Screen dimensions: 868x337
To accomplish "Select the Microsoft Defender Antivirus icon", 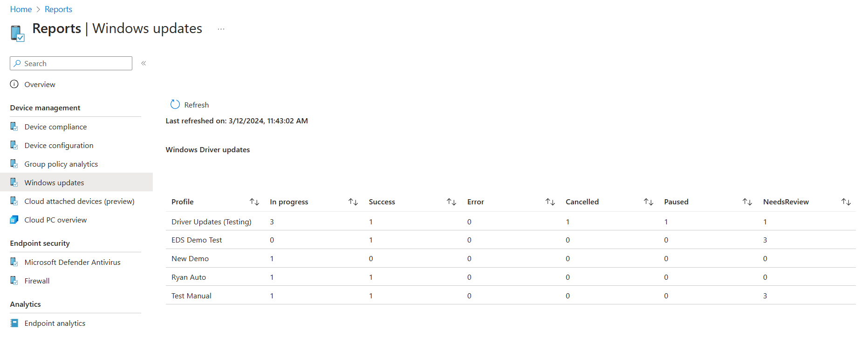I will [14, 262].
